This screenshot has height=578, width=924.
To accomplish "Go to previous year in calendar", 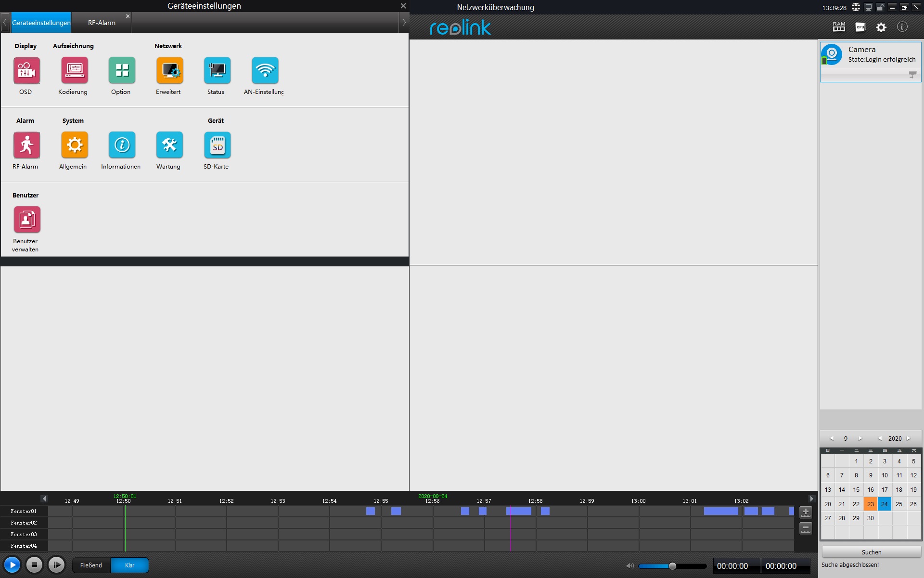I will 880,438.
